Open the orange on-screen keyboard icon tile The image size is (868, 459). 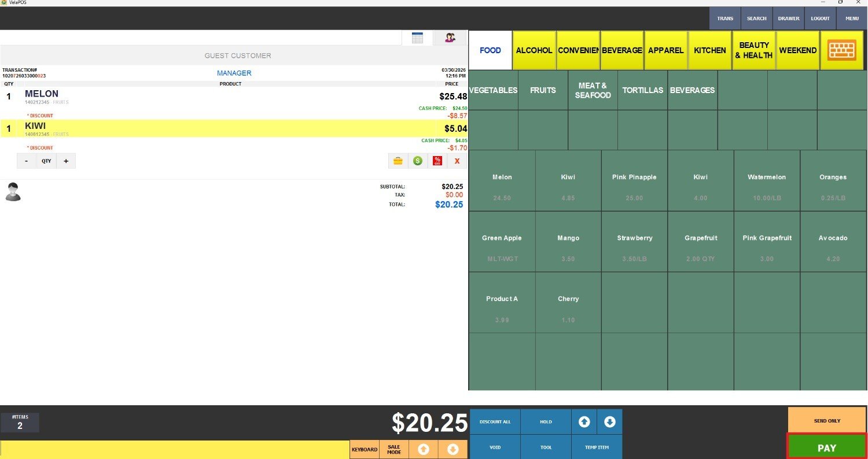pyautogui.click(x=841, y=50)
